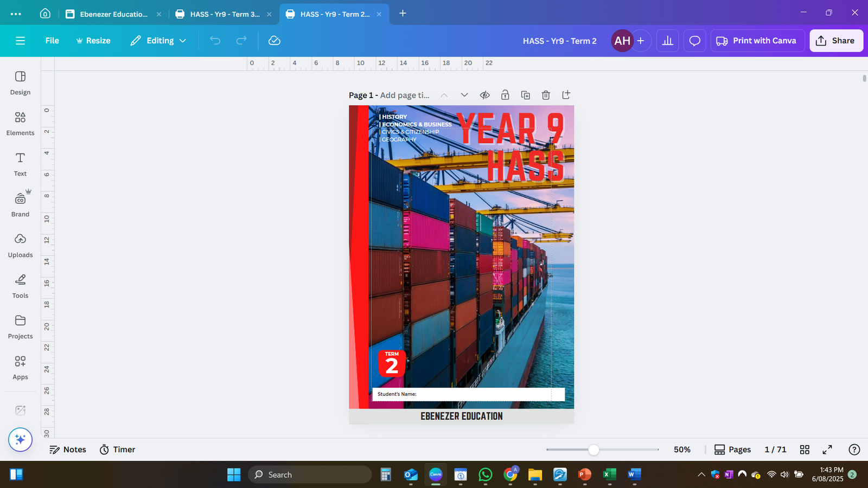Open Word from the taskbar
This screenshot has height=488, width=868.
[634, 474]
